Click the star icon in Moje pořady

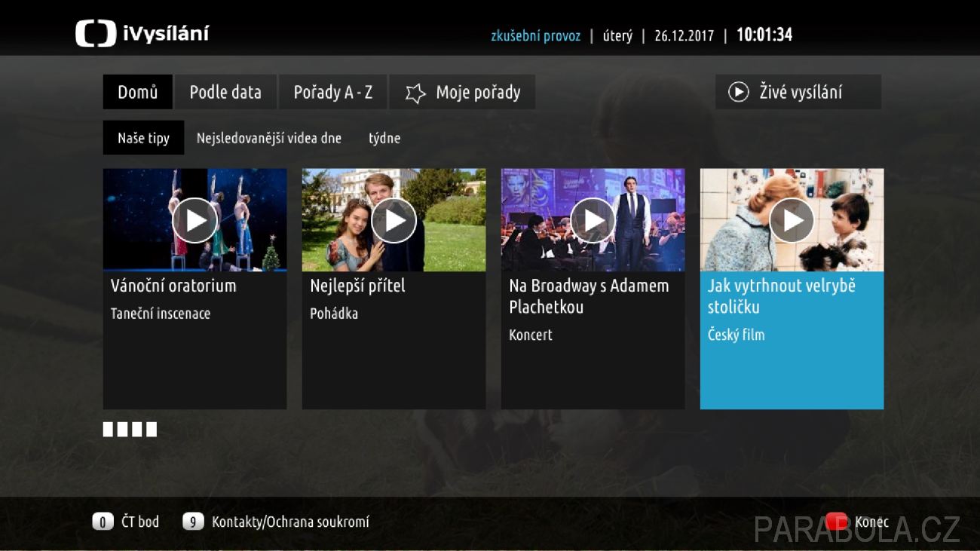pos(415,93)
